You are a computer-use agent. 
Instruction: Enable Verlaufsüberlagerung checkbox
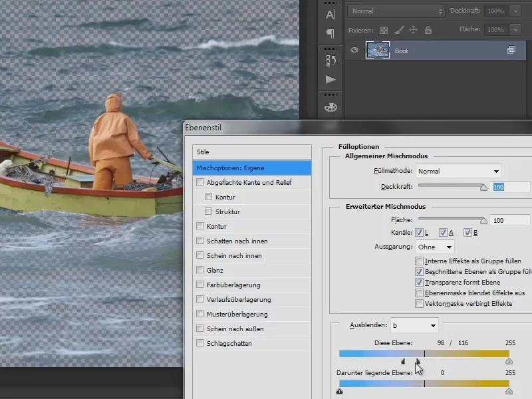point(200,299)
